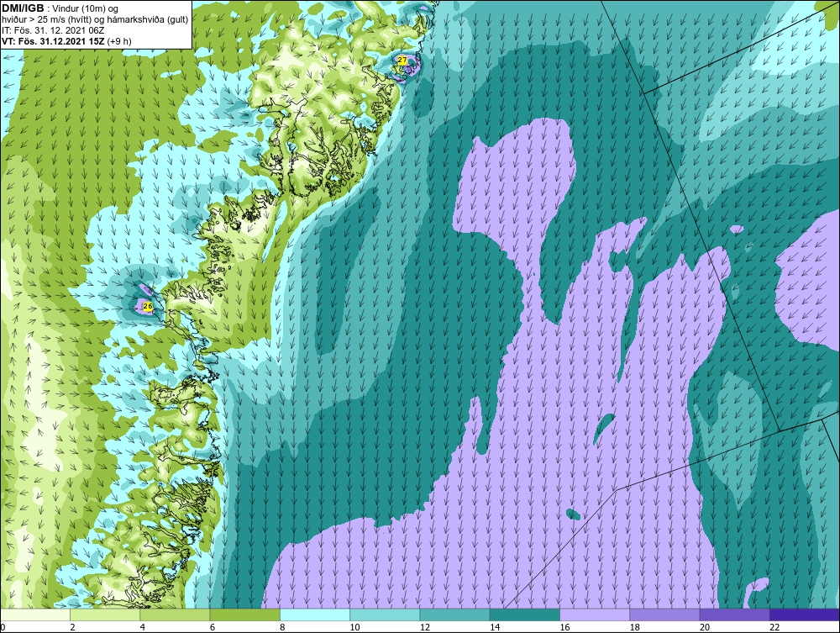
Task: Select the 20–22 m/s legend swatch
Action: [x=734, y=615]
